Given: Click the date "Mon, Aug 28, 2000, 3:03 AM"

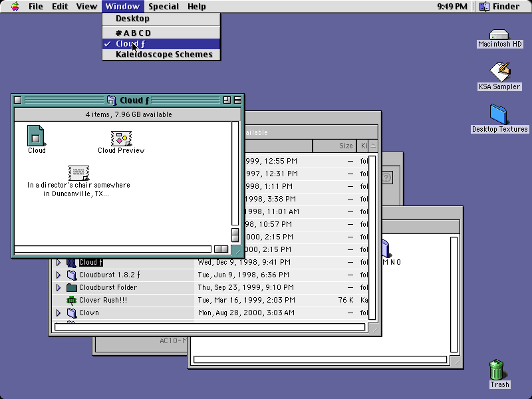Looking at the screenshot, I should point(246,313).
